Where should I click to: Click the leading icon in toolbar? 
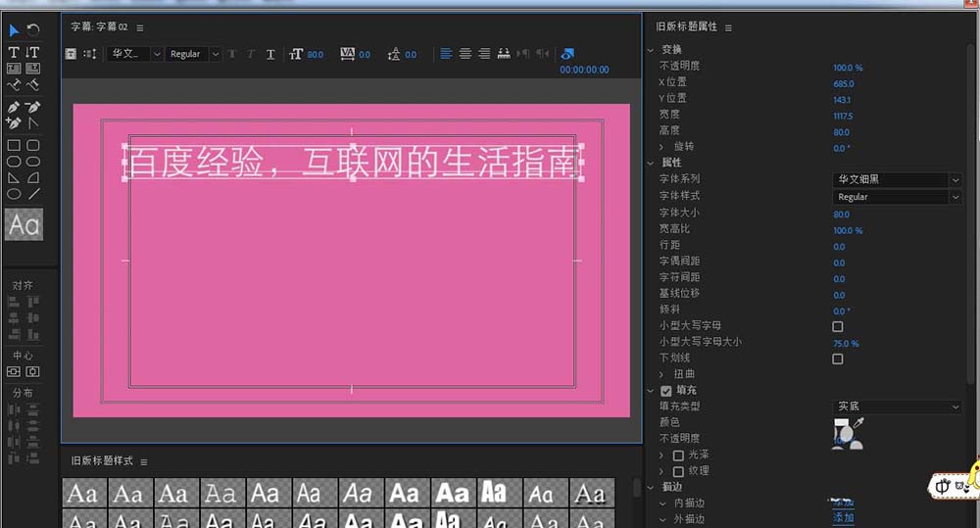coord(394,54)
